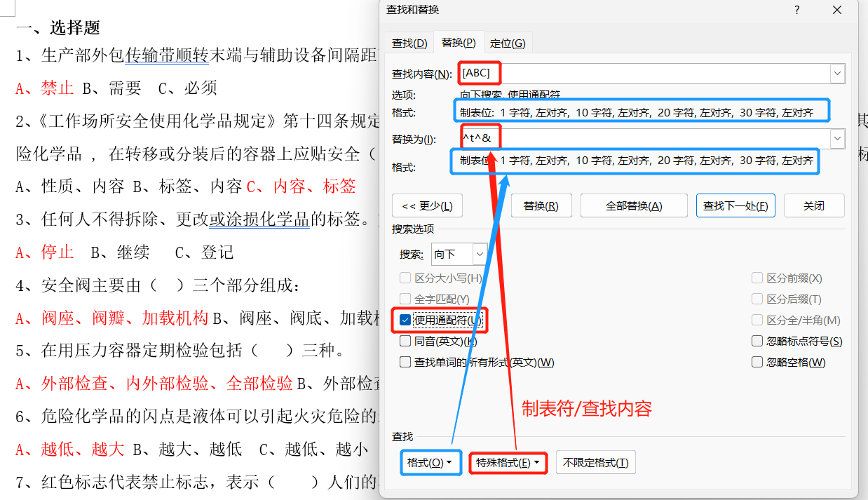Switch to the 查找(D) tab

point(409,43)
